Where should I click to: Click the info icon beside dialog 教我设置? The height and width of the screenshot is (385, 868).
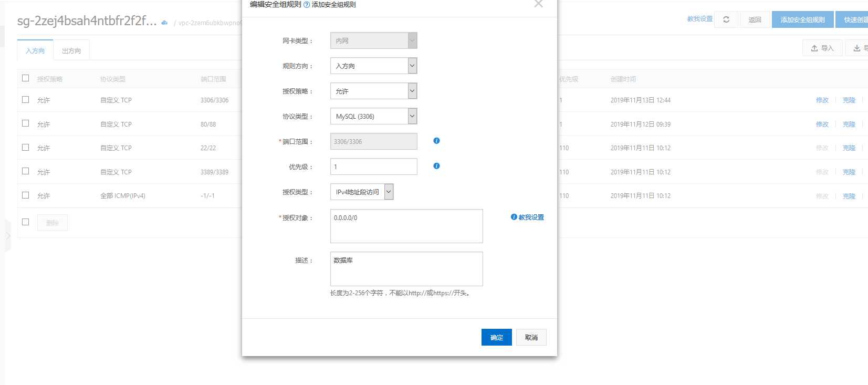click(514, 217)
